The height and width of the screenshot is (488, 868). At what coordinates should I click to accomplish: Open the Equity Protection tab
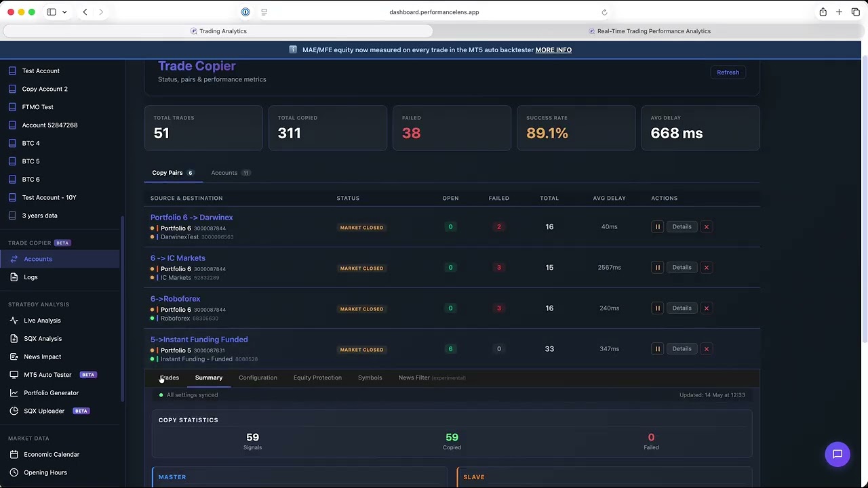pos(317,378)
